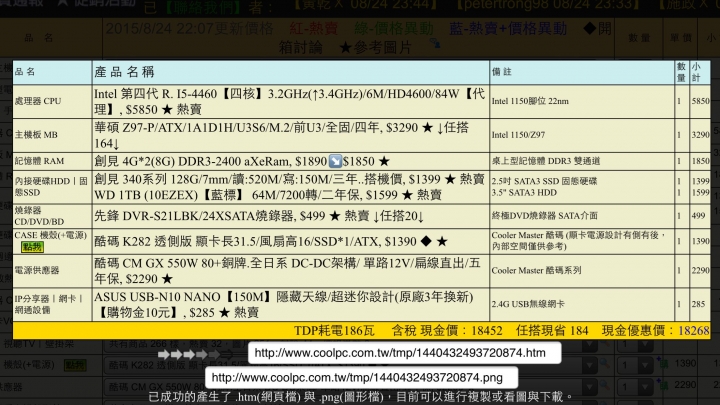Click green 購 icon beside background price 2290
The width and height of the screenshot is (720, 405).
[x=662, y=385]
